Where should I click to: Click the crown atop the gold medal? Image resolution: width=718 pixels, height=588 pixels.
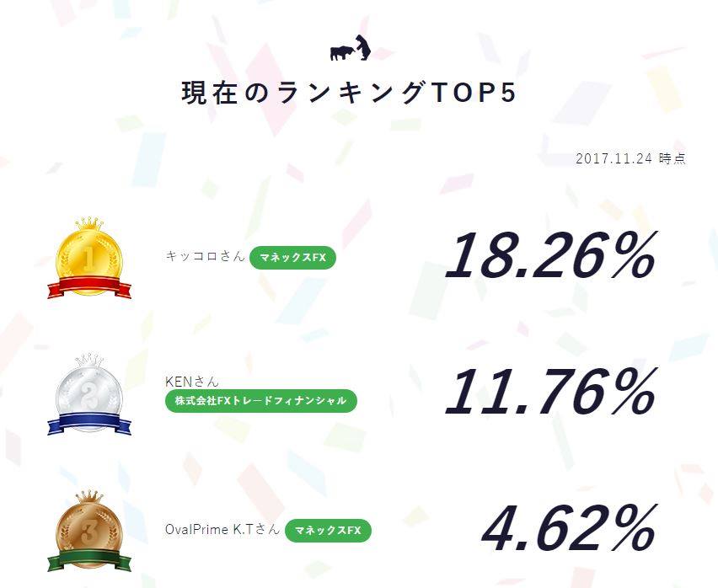(x=89, y=224)
